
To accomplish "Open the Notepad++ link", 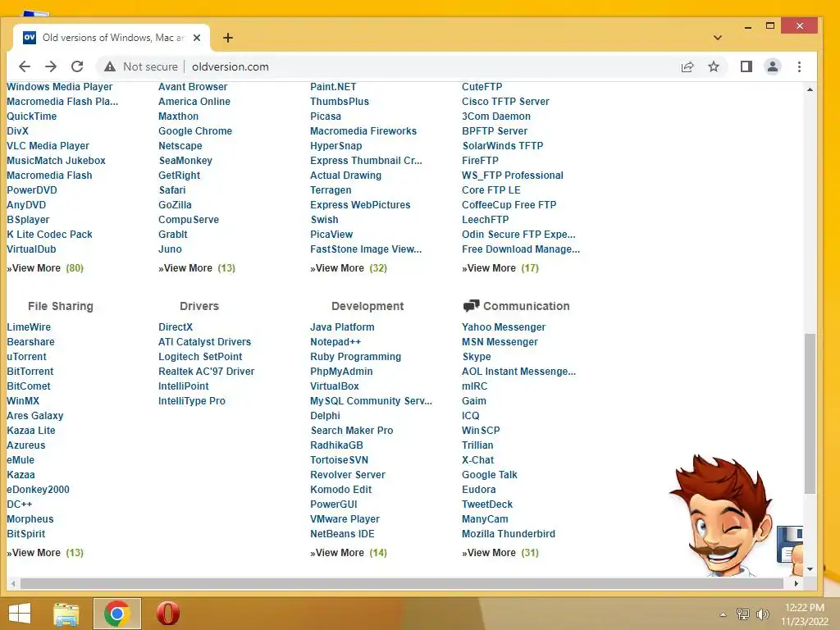I will tap(336, 342).
